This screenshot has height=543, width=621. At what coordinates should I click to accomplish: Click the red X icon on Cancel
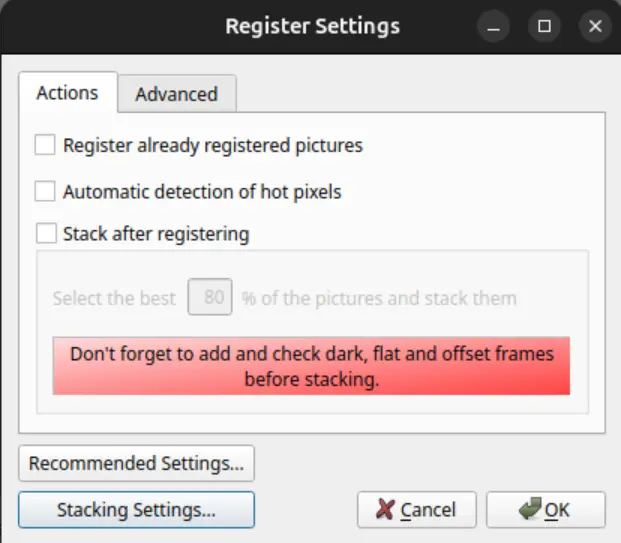click(385, 510)
